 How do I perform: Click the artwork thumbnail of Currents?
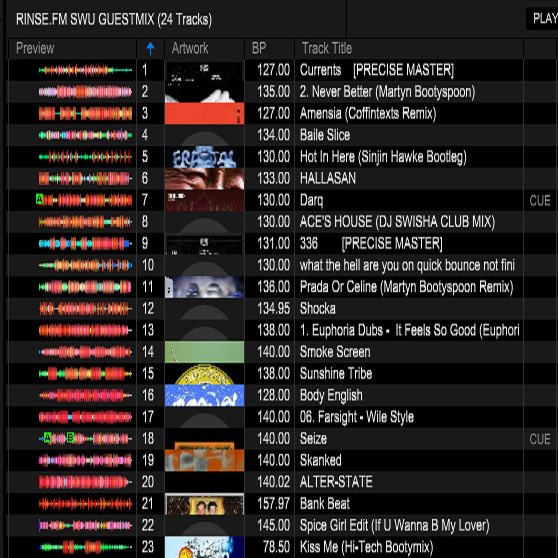[205, 70]
